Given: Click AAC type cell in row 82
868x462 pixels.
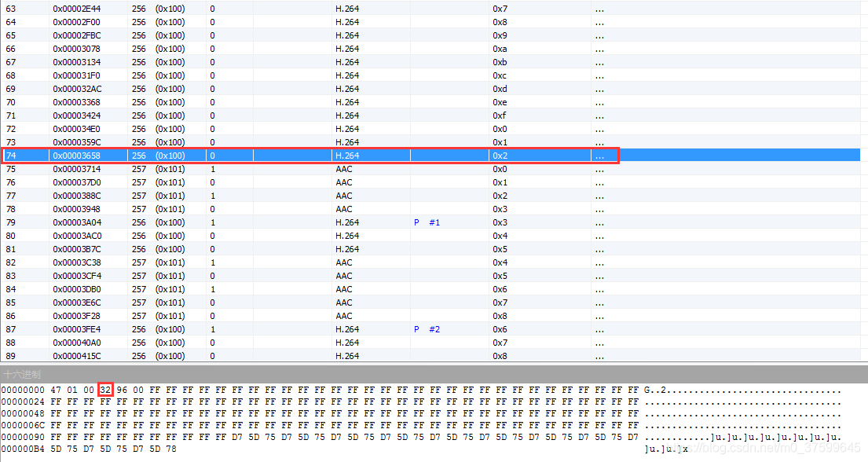Looking at the screenshot, I should tap(344, 262).
